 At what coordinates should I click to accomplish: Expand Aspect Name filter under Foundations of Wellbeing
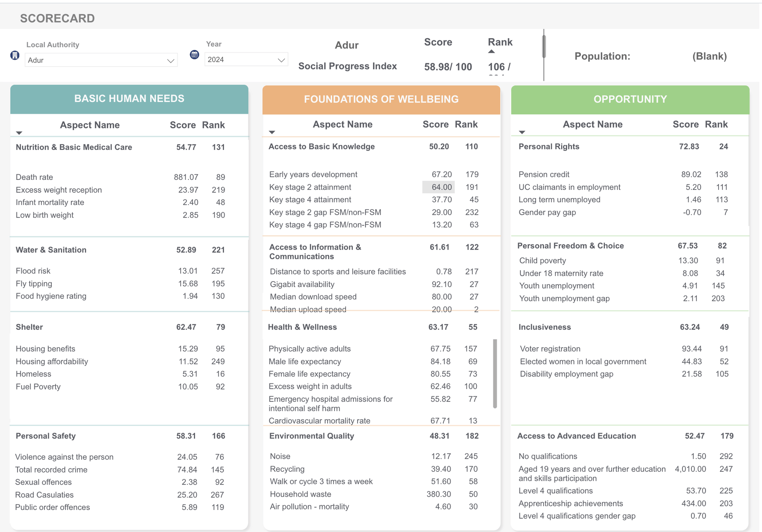272,132
